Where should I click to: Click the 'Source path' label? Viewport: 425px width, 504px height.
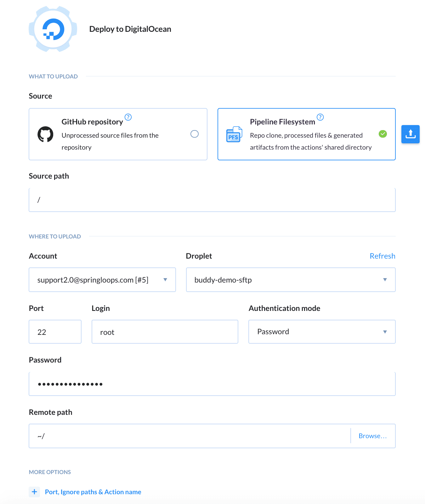49,176
